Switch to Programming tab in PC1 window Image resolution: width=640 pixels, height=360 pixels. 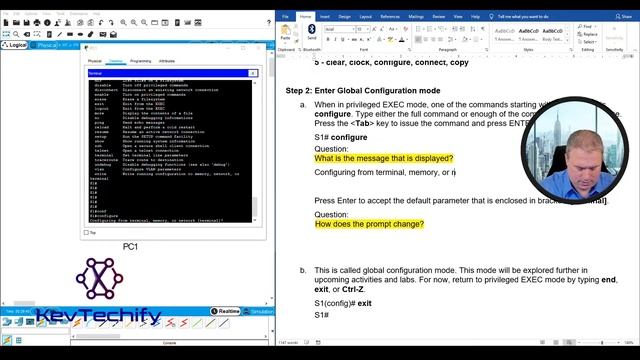coord(140,61)
